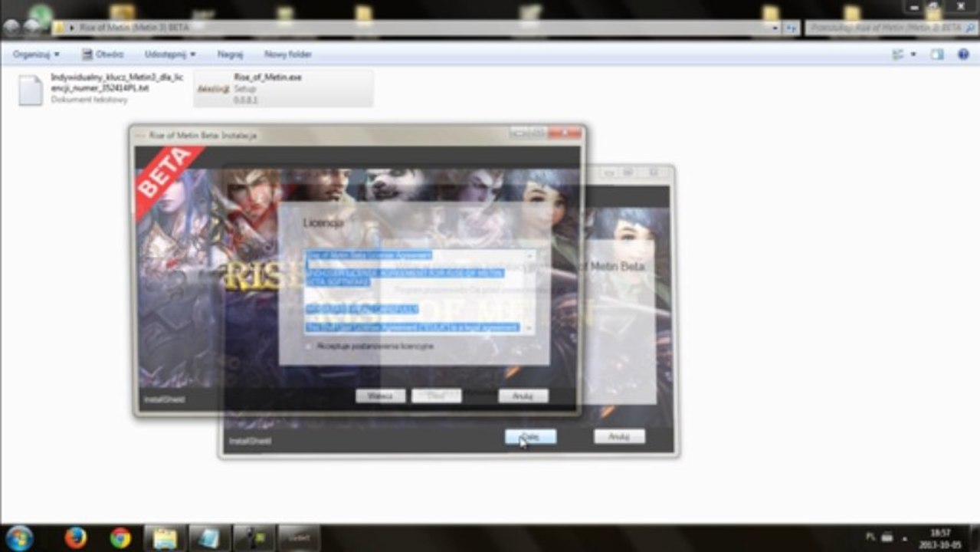980x552 pixels.
Task: Change the view with the views icon
Action: (898, 54)
